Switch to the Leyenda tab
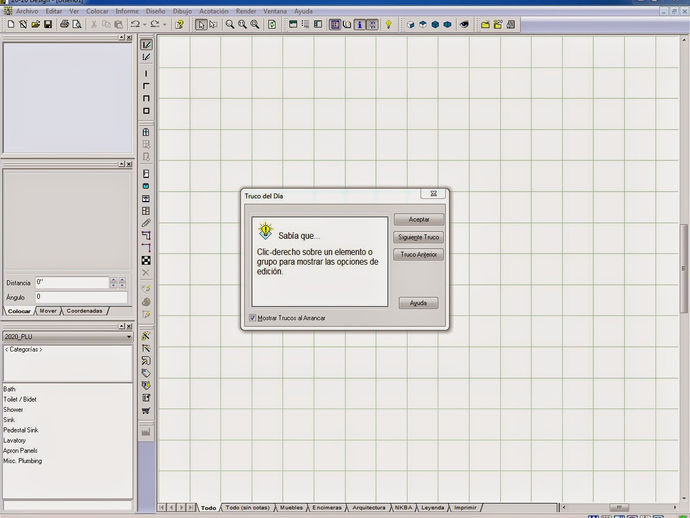This screenshot has width=690, height=518. (433, 507)
